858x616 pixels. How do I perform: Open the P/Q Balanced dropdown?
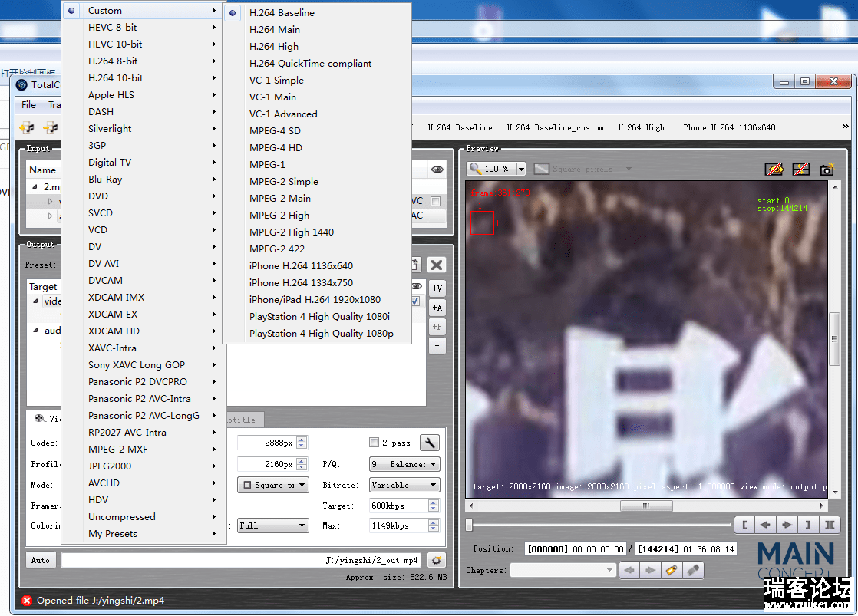(x=404, y=464)
